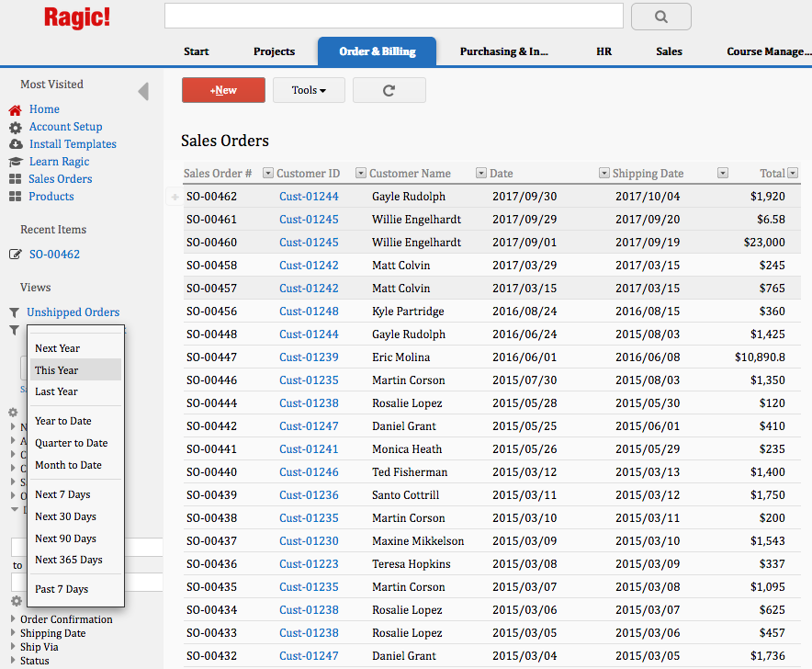Open the Order & Billing tab
Screen dimensions: 812x669
click(377, 51)
